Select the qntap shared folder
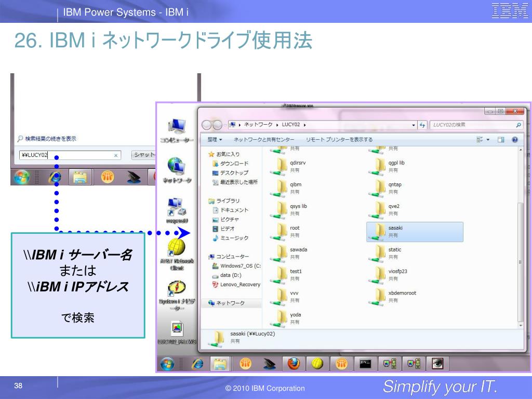Viewport: 532px width, 399px height. pyautogui.click(x=386, y=188)
